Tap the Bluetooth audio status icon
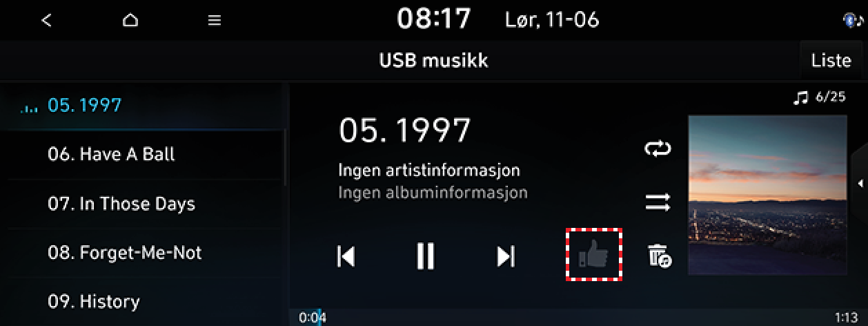 (853, 21)
